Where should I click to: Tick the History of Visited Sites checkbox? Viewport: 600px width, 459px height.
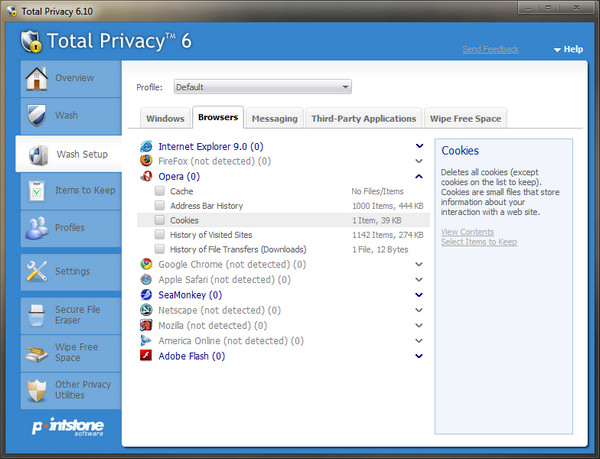(159, 235)
